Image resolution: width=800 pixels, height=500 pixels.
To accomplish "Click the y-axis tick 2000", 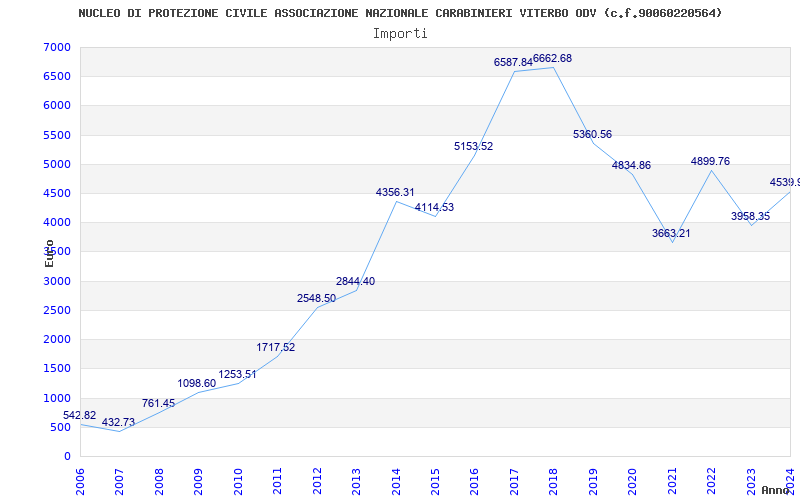I will (x=57, y=339).
